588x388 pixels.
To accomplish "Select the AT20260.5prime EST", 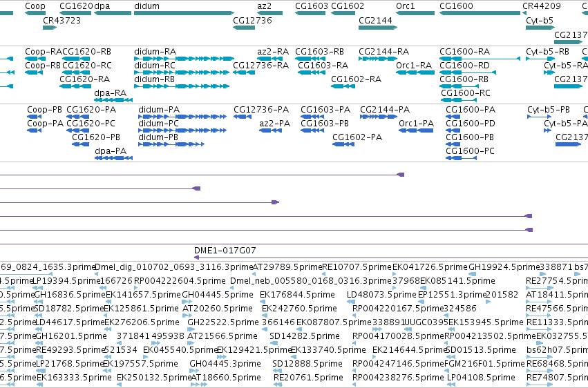I will 187,316.
